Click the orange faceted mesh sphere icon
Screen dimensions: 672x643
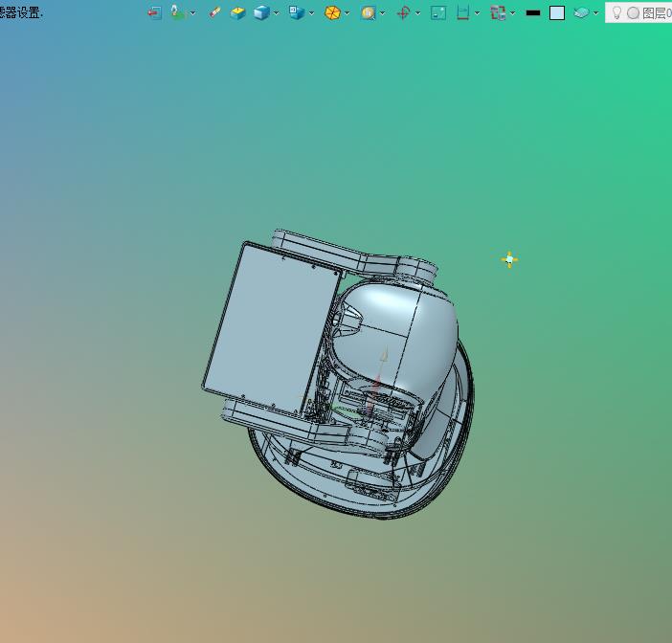click(332, 12)
